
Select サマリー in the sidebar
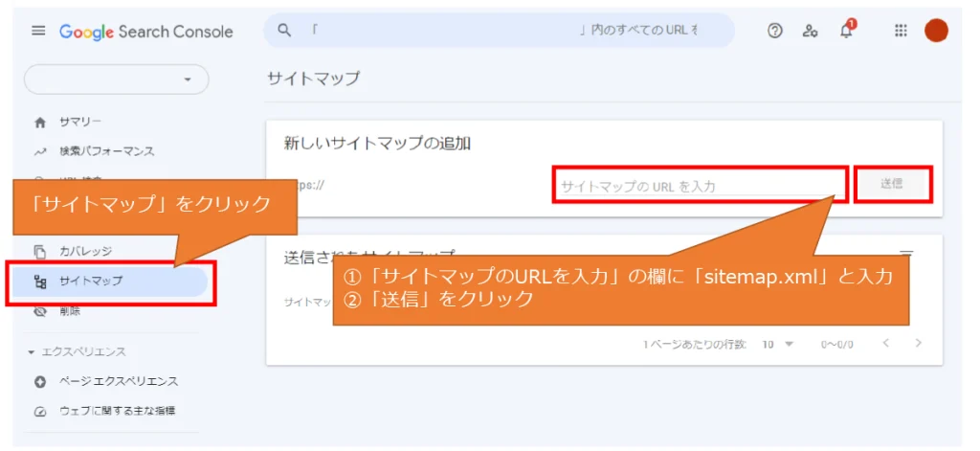(x=79, y=122)
